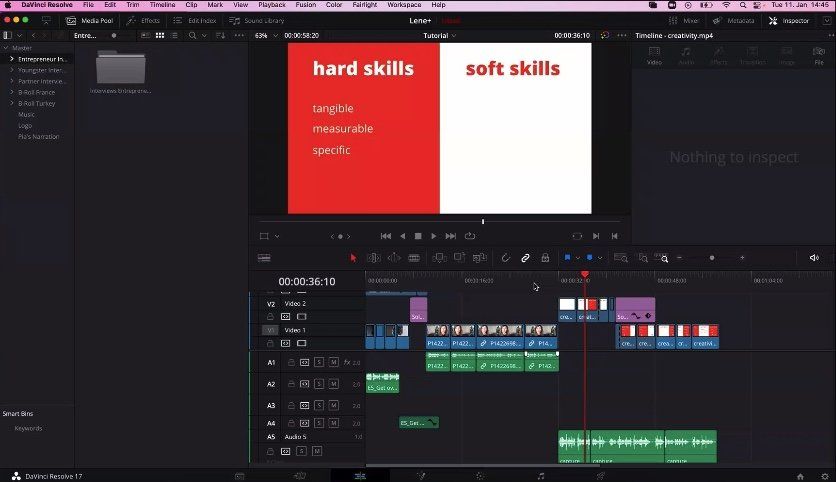Viewport: 836px width, 482px height.
Task: Click the volume speaker icon in timeline toolbar
Action: click(x=814, y=258)
